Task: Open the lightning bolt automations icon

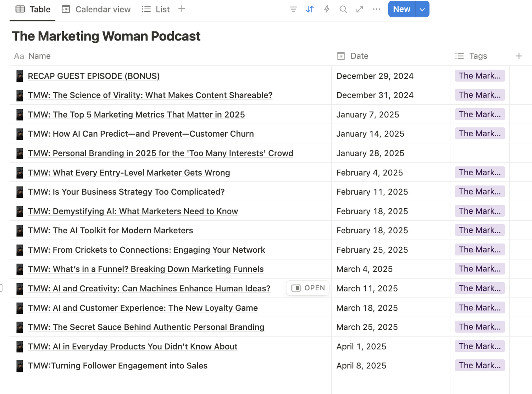Action: (327, 9)
